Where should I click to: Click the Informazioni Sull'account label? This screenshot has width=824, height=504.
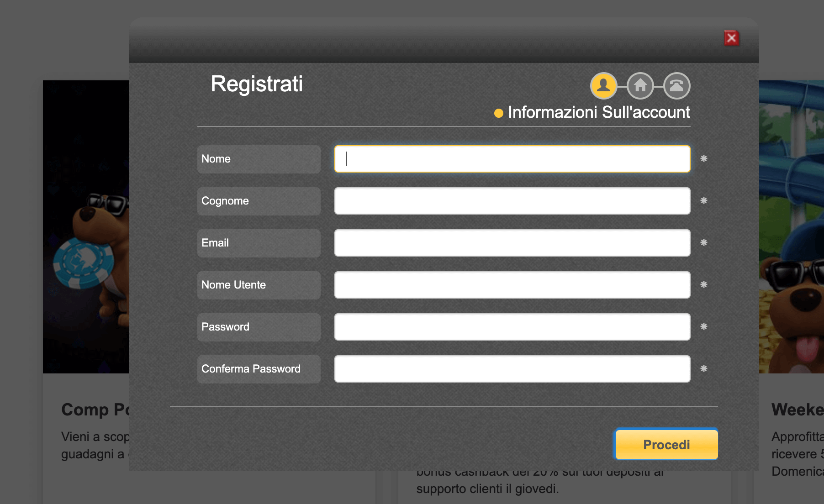coord(599,112)
